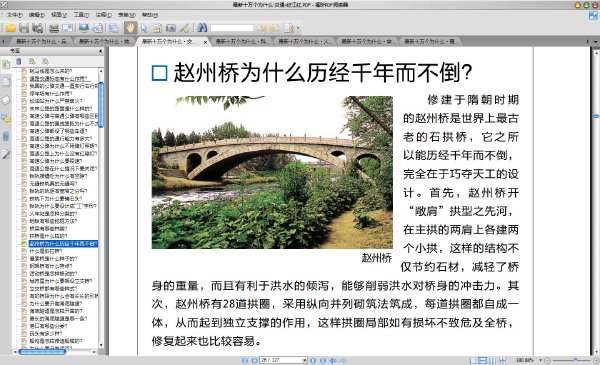Open the Pages thumbnails sidebar icon
600x365 pixels.
[6, 82]
